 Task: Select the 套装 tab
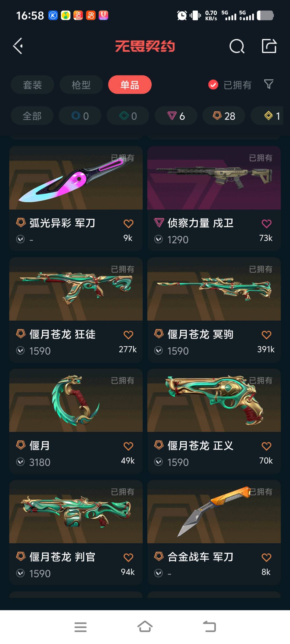coord(32,85)
